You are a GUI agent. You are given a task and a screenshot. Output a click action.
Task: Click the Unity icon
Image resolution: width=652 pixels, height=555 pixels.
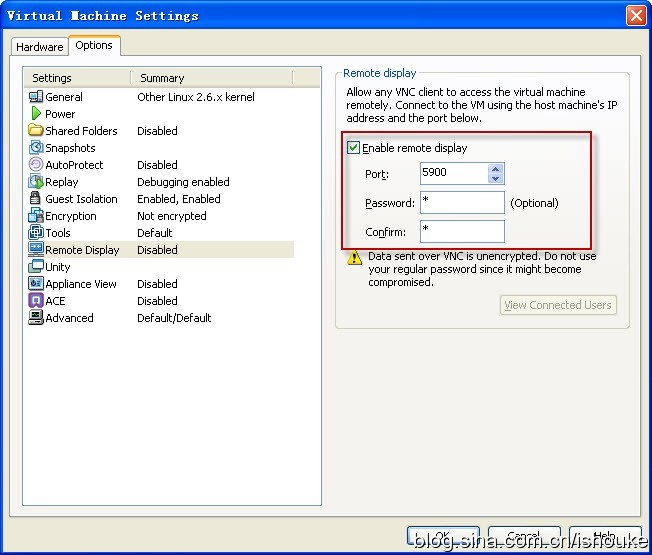pos(36,266)
